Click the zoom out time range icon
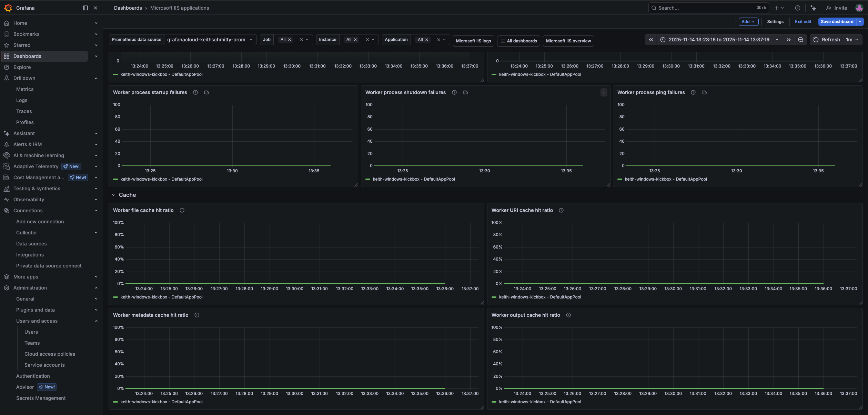Screen dimensions: 868x415 point(800,40)
